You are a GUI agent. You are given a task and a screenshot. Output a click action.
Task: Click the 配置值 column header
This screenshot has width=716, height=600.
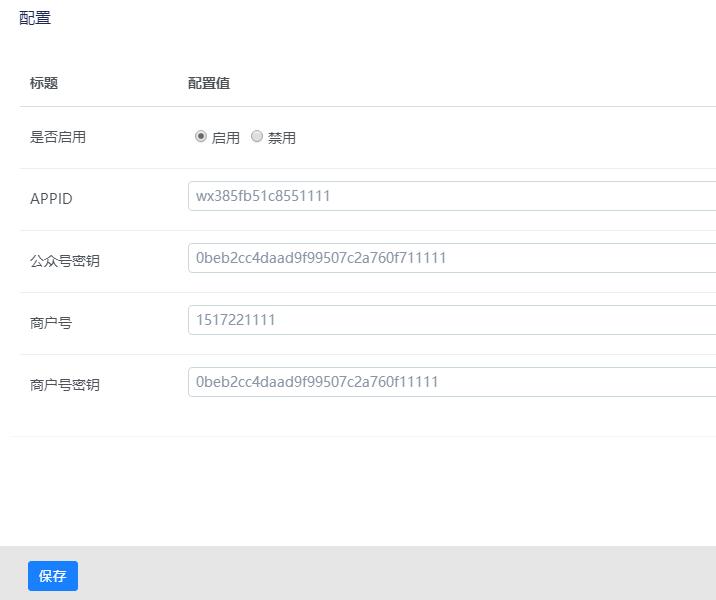pos(209,83)
